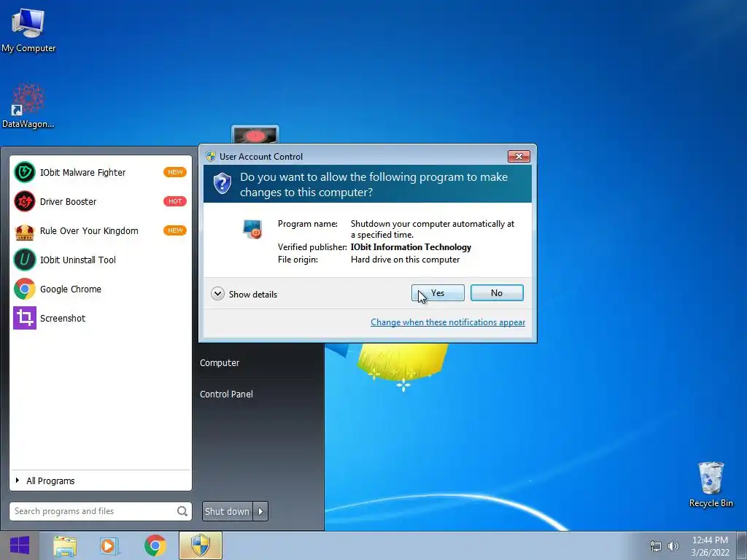Launch Driver Booster entry

pyautogui.click(x=101, y=201)
